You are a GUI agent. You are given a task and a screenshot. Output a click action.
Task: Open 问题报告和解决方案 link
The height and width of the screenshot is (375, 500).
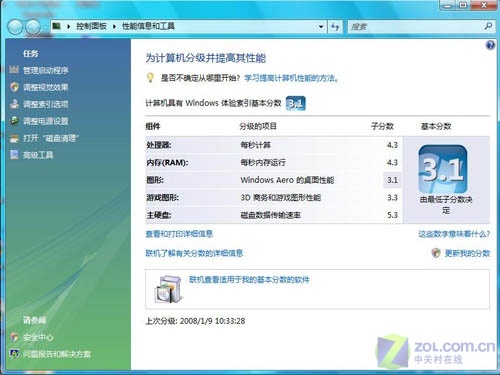coord(57,354)
